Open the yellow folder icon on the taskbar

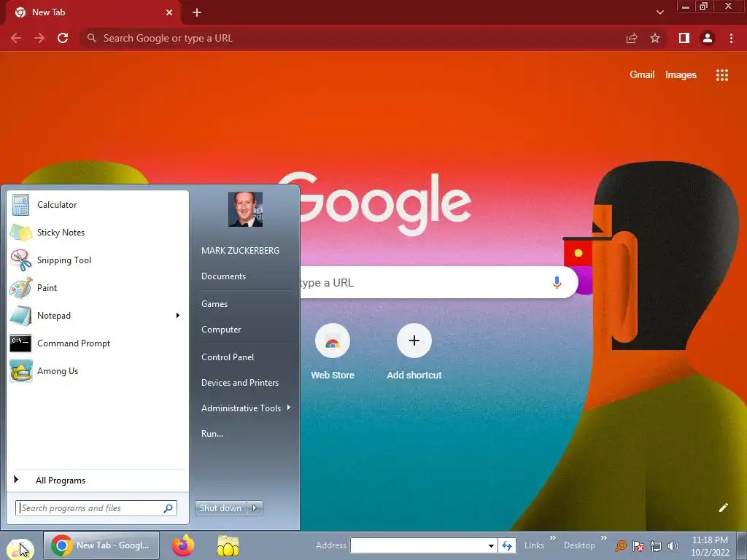[228, 545]
